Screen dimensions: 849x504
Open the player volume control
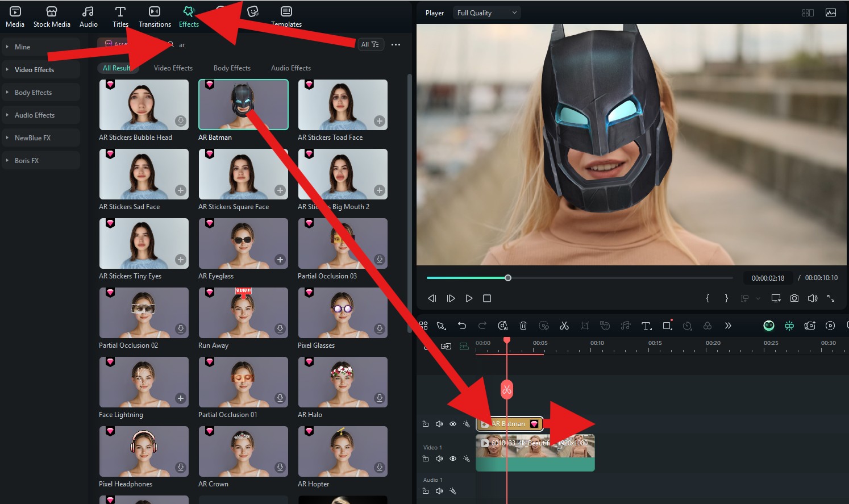813,298
